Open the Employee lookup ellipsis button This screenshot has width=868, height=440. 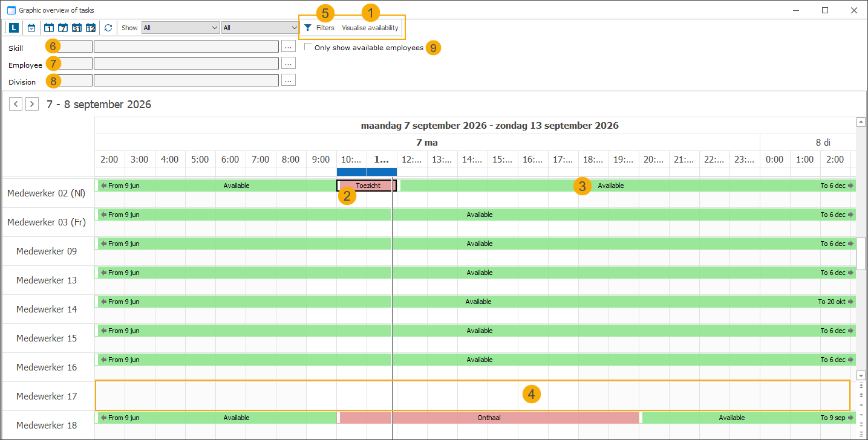[289, 63]
